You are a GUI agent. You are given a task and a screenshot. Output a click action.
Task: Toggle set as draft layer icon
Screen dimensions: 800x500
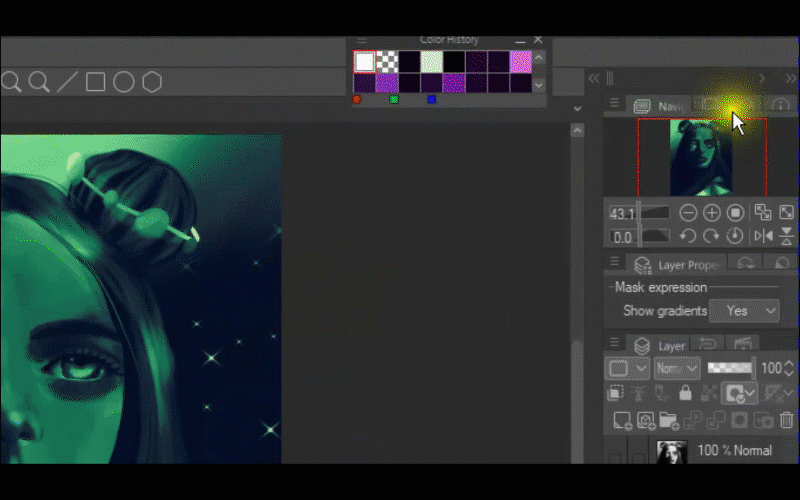662,393
